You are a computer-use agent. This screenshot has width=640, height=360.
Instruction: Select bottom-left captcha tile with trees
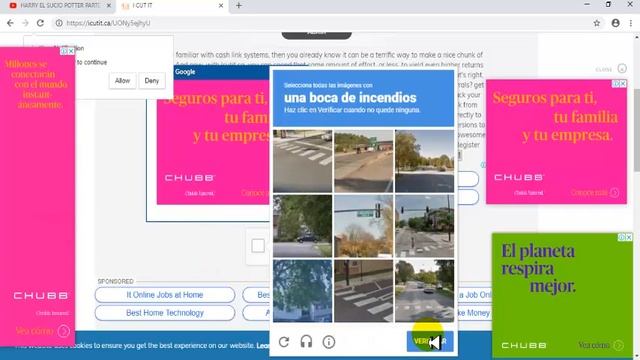coord(302,291)
